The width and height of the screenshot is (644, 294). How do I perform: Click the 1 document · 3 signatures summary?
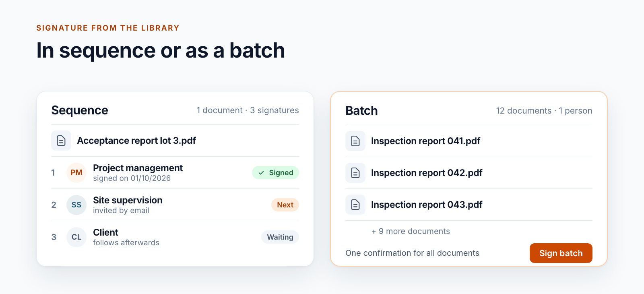(x=248, y=110)
